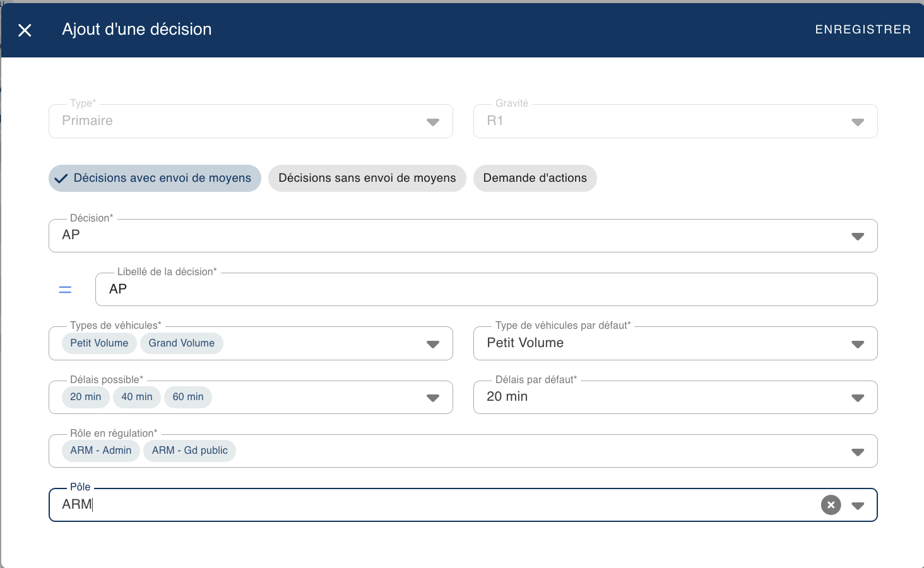
Task: Expand the Types de véhicules dropdown
Action: pyautogui.click(x=432, y=344)
